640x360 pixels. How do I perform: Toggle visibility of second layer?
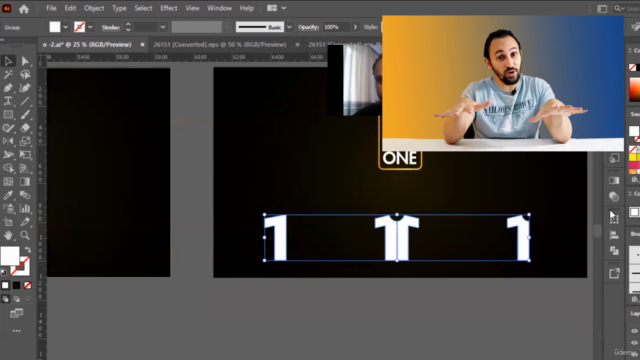point(634,343)
